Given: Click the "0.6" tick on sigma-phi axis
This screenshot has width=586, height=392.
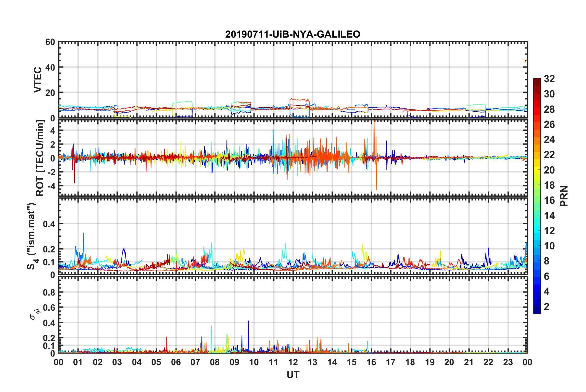Looking at the screenshot, I should 49,308.
